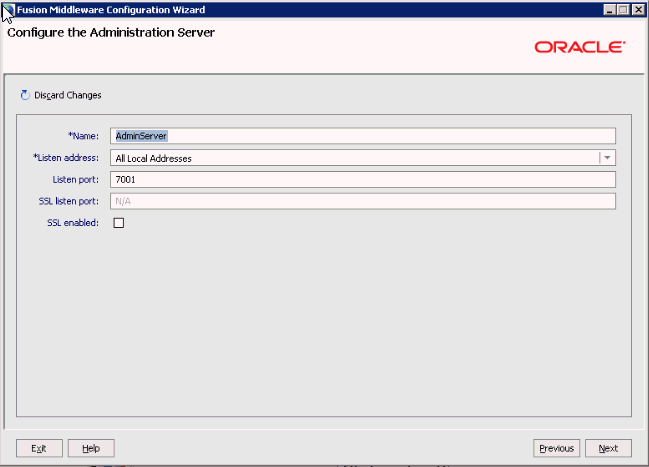Minimize the Configuration Wizard window
This screenshot has height=467, width=649.
coord(609,10)
